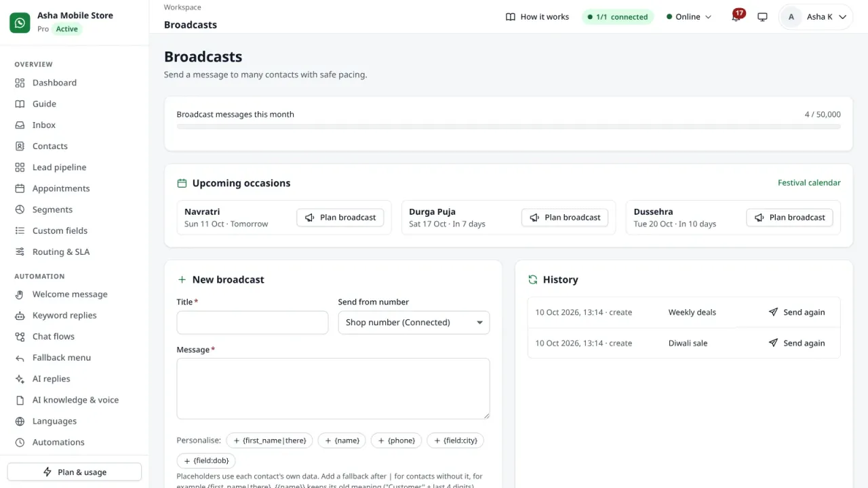Click the Keyword replies bot icon
The image size is (868, 488).
(20, 315)
